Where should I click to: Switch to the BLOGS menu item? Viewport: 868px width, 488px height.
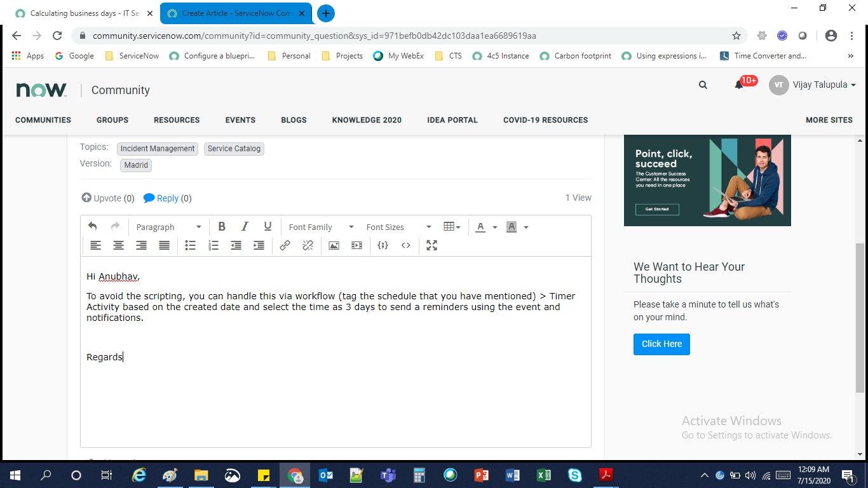294,119
